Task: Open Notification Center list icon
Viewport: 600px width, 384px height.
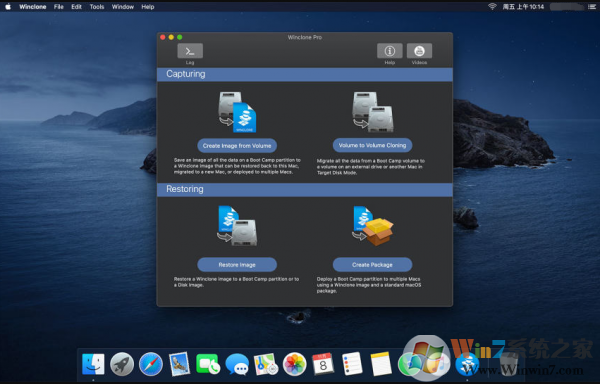Action: pos(591,7)
